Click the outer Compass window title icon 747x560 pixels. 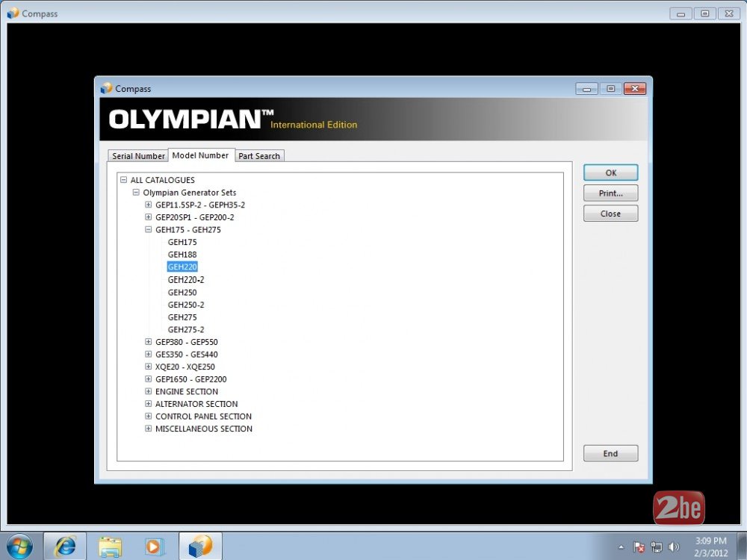(x=13, y=13)
